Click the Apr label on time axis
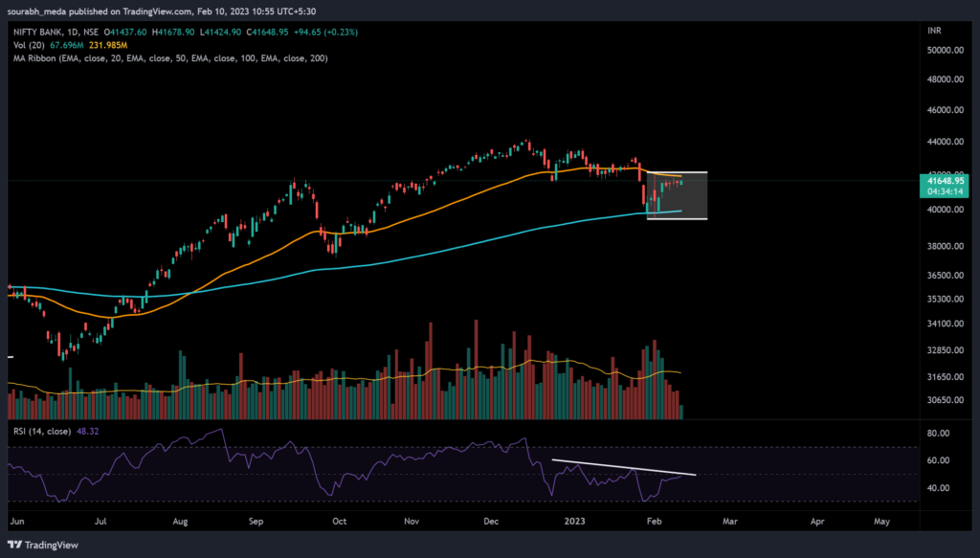 pos(817,521)
